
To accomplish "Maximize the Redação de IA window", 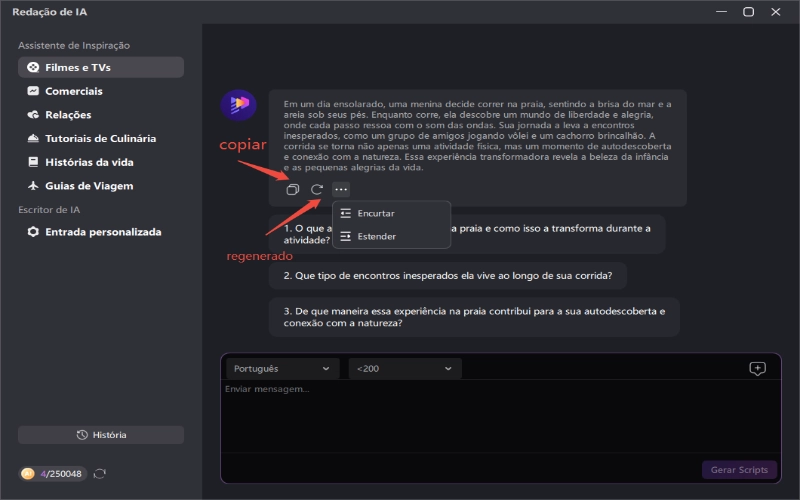I will (748, 12).
